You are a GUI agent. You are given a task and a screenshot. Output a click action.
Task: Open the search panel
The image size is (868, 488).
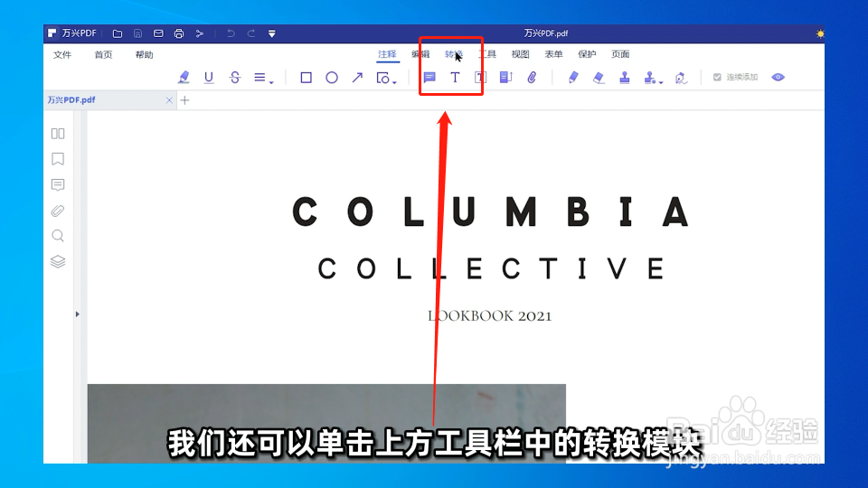pyautogui.click(x=58, y=236)
